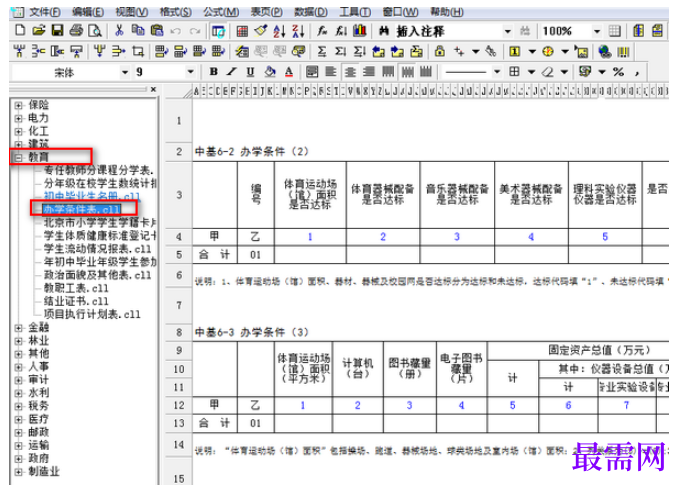Open the 数据(D) menu
Screen dimensions: 684x488
(311, 12)
